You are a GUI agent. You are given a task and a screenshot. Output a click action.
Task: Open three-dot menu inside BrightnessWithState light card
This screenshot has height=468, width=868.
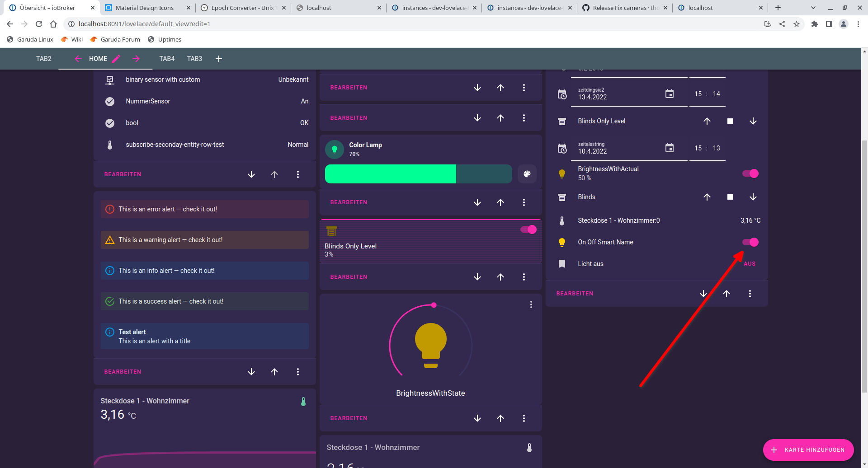click(531, 305)
